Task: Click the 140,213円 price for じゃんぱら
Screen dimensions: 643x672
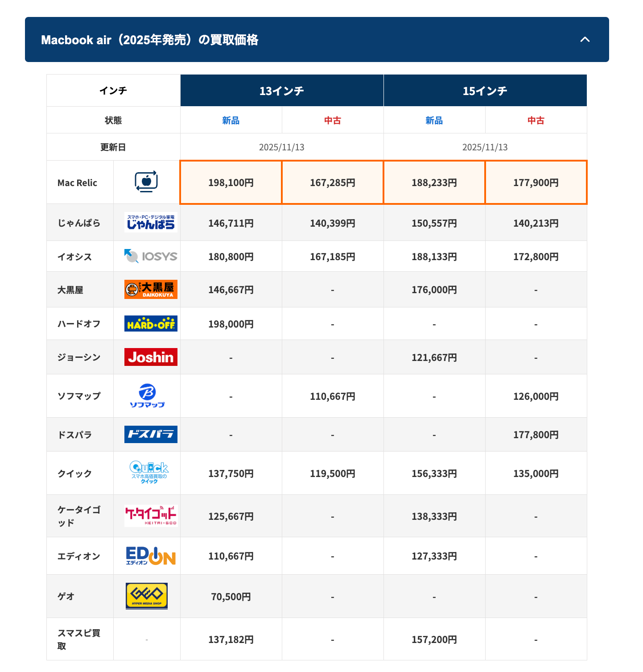Action: coord(536,223)
